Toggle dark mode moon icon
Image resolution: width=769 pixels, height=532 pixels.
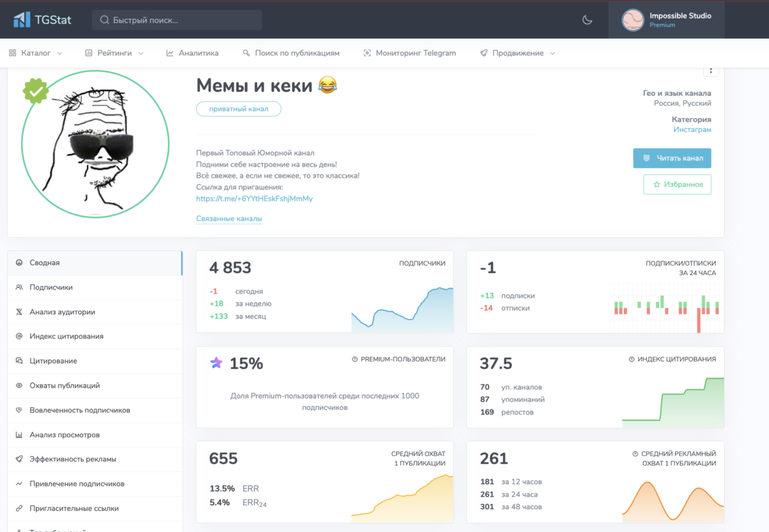(587, 20)
